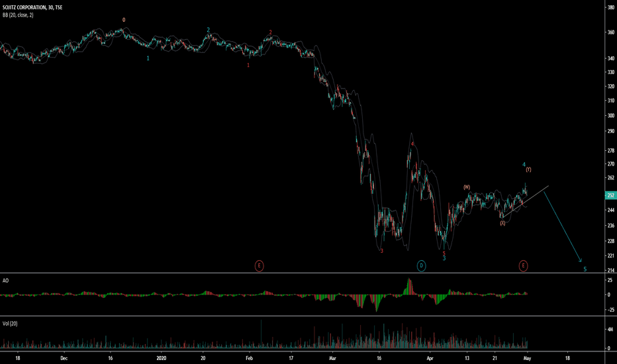Click the 320 price axis label
The height and width of the screenshot is (364, 617).
610,86
